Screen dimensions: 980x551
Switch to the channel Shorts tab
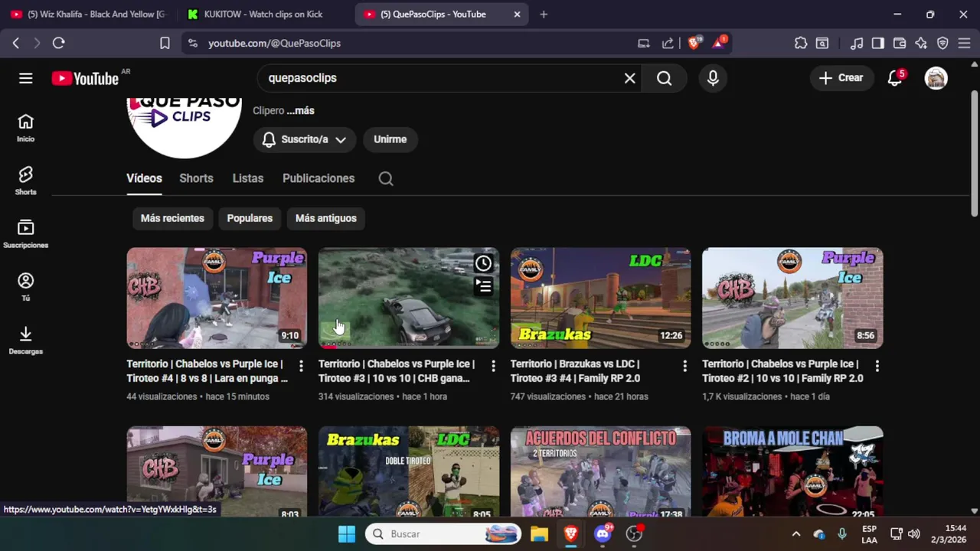pos(196,178)
